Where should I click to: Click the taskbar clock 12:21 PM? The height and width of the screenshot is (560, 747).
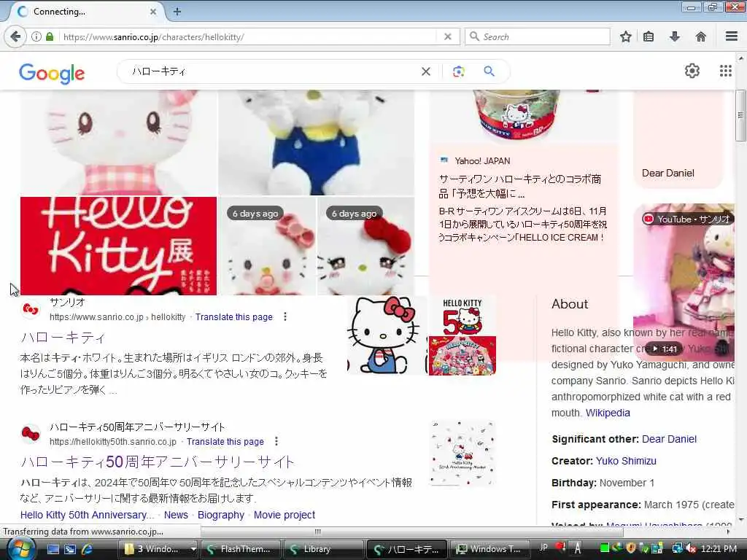(x=719, y=548)
